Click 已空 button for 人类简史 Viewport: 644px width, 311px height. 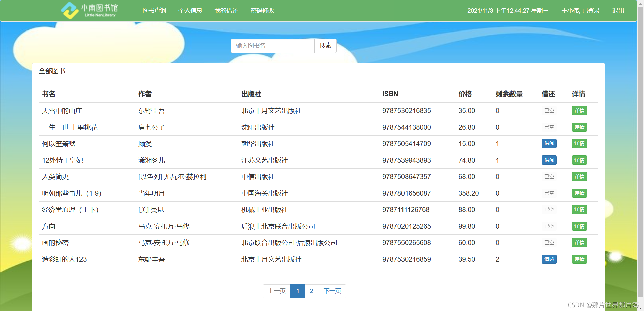point(549,177)
